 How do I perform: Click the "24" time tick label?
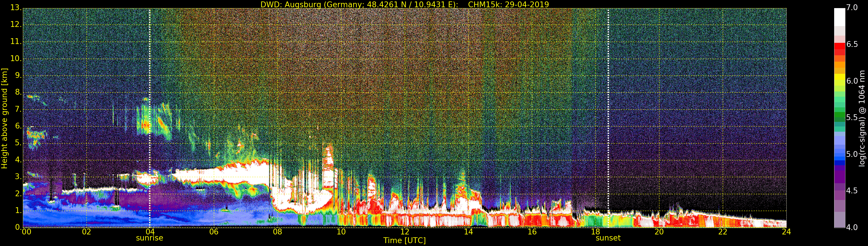coord(786,232)
